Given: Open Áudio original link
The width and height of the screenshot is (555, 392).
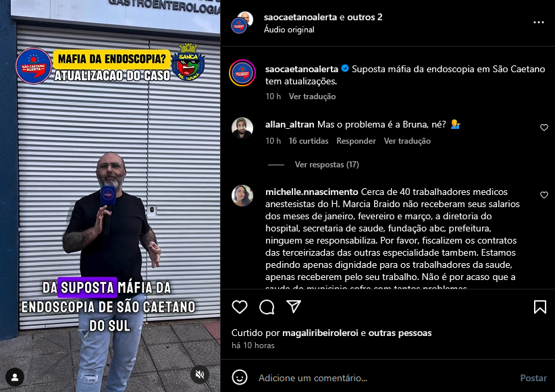Looking at the screenshot, I should coord(289,30).
